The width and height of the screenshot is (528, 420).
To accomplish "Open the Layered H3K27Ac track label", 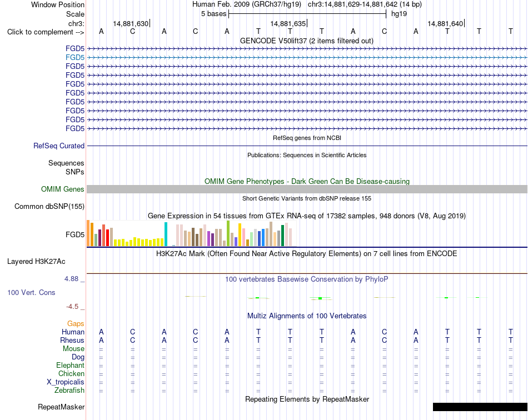I will coord(36,262).
